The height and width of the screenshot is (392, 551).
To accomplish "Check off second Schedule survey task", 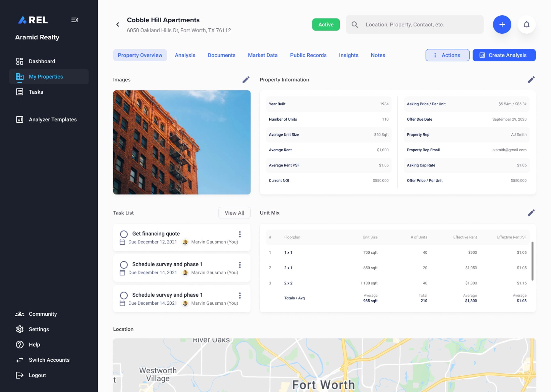I will [124, 265].
